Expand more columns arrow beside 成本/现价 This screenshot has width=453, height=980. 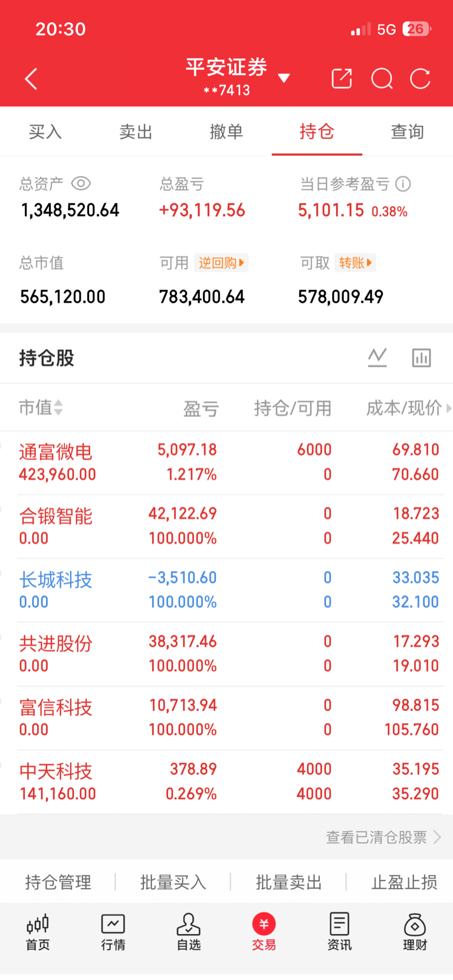point(449,408)
